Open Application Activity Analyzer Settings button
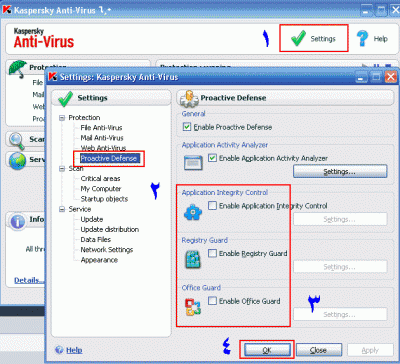 pos(340,172)
